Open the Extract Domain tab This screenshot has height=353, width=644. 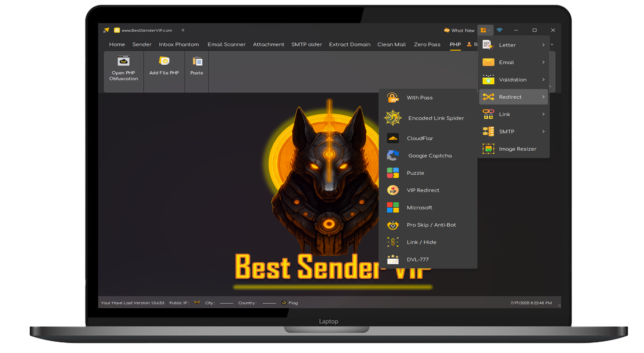[x=350, y=44]
